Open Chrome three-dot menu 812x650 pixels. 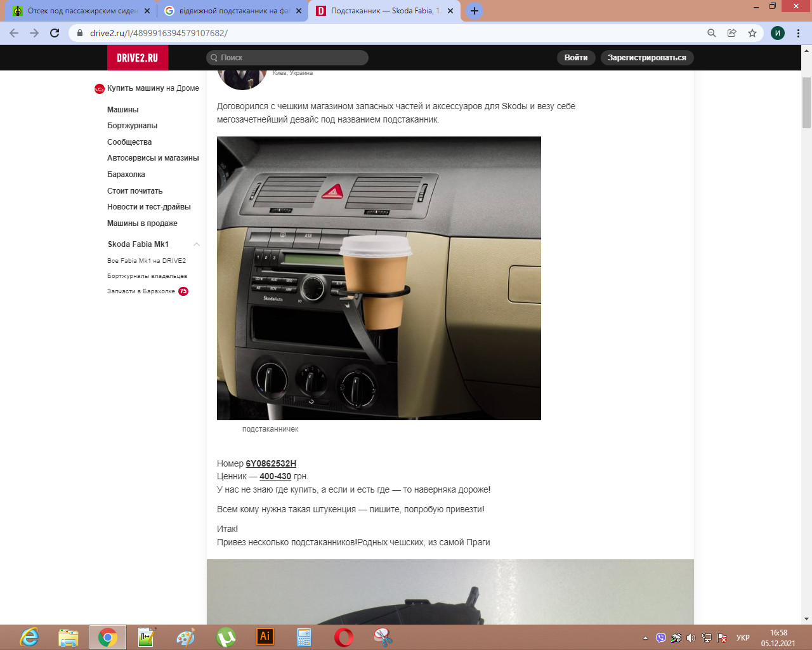pyautogui.click(x=798, y=33)
